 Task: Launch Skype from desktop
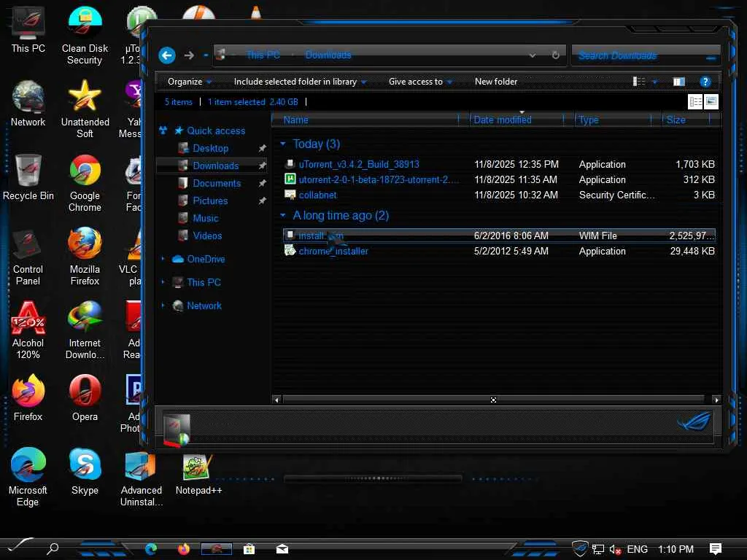[85, 472]
